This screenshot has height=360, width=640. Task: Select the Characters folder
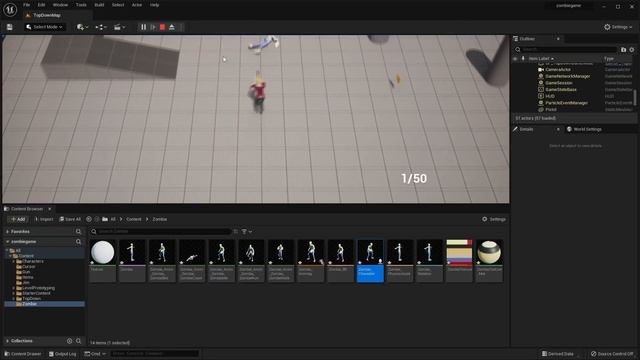click(33, 261)
